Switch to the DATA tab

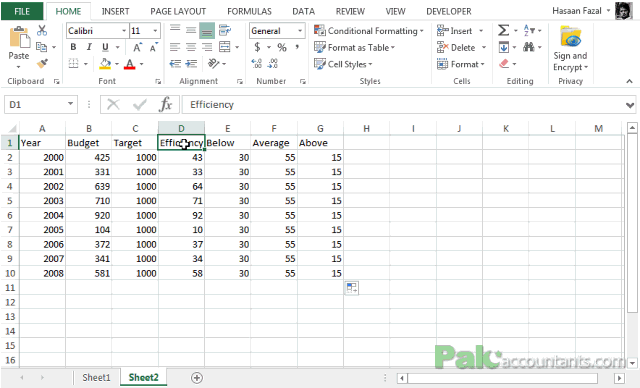coord(303,11)
